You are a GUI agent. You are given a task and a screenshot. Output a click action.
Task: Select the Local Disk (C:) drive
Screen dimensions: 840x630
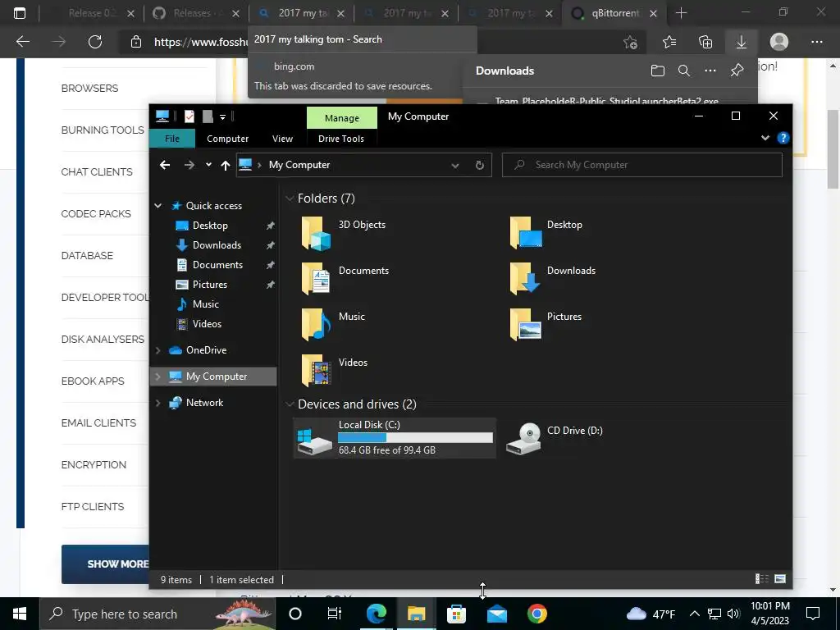click(395, 438)
